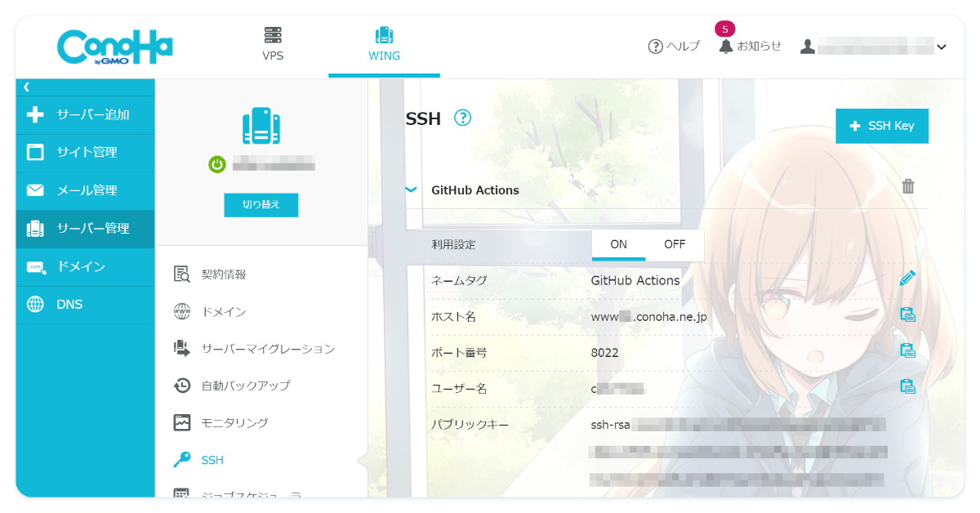980x513 pixels.
Task: Click the モニタリング chart icon
Action: (182, 423)
